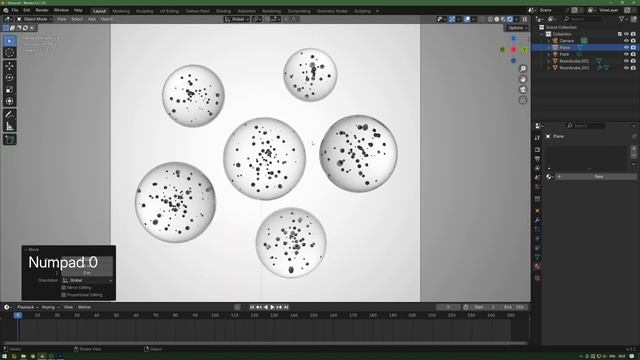
Task: Jump to the timeline end frame
Action: click(286, 307)
